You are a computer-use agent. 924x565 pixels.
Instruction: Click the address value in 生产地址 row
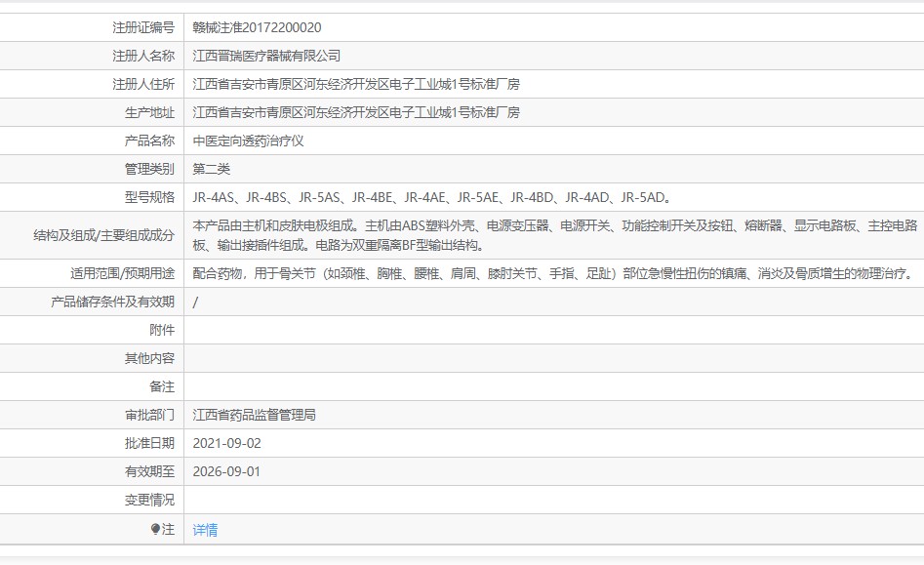tap(356, 112)
